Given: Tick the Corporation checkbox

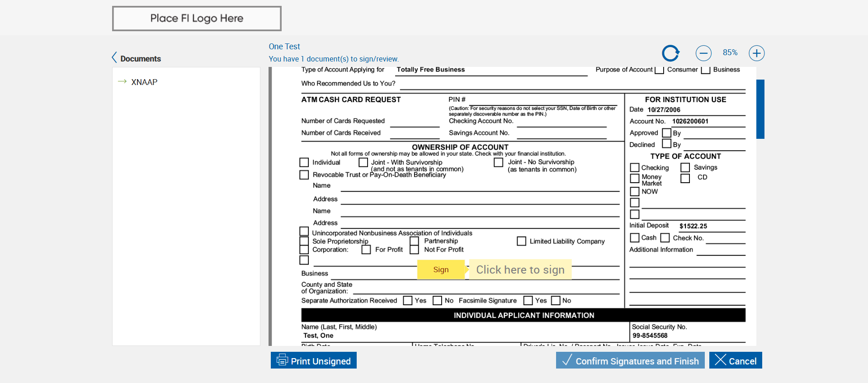Looking at the screenshot, I should (304, 250).
